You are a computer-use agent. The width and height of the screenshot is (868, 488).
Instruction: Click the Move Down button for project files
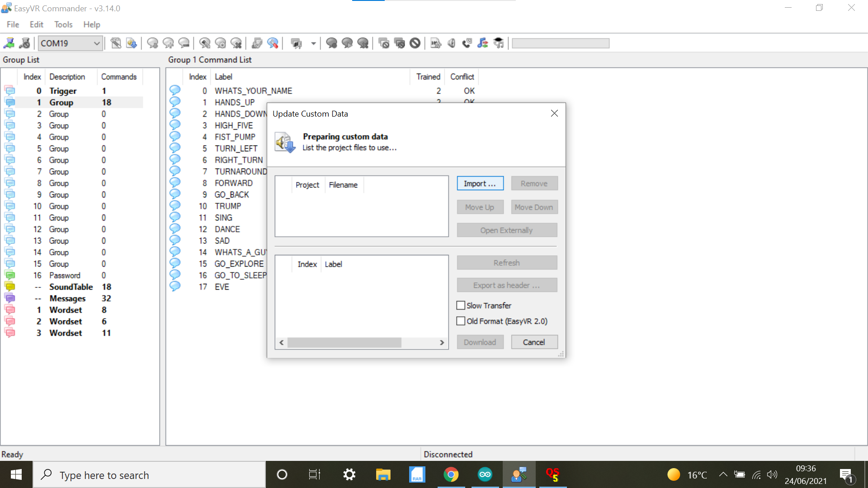click(x=533, y=207)
